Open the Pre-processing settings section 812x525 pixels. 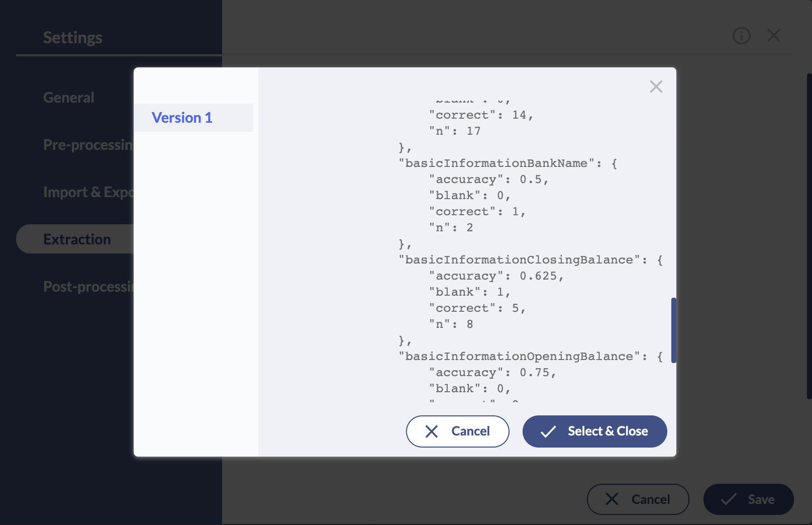coord(88,145)
